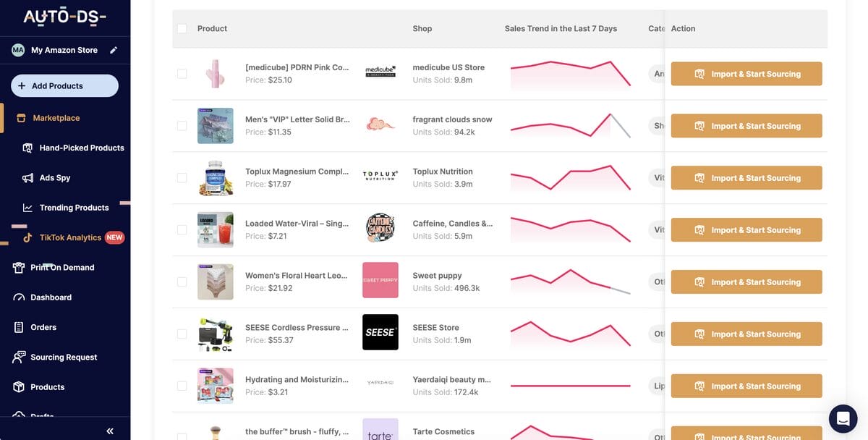Import & Start Sourcing SEESE Cordless Pressure
Screen dimensions: 868x440
[746, 334]
